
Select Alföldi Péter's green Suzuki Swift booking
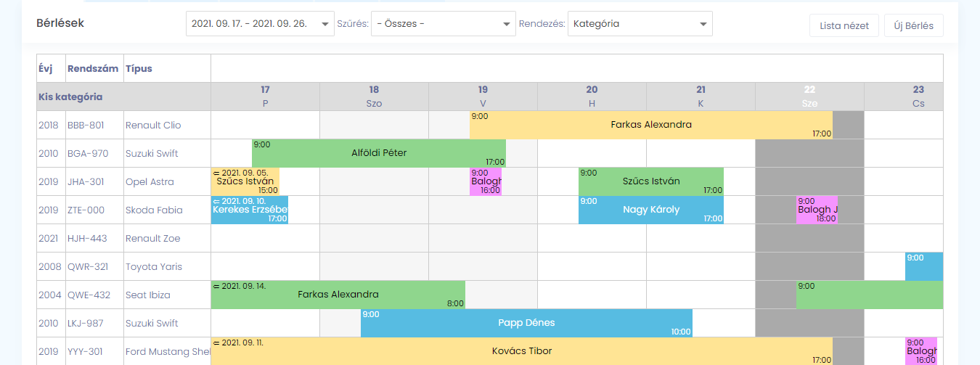[x=378, y=153]
